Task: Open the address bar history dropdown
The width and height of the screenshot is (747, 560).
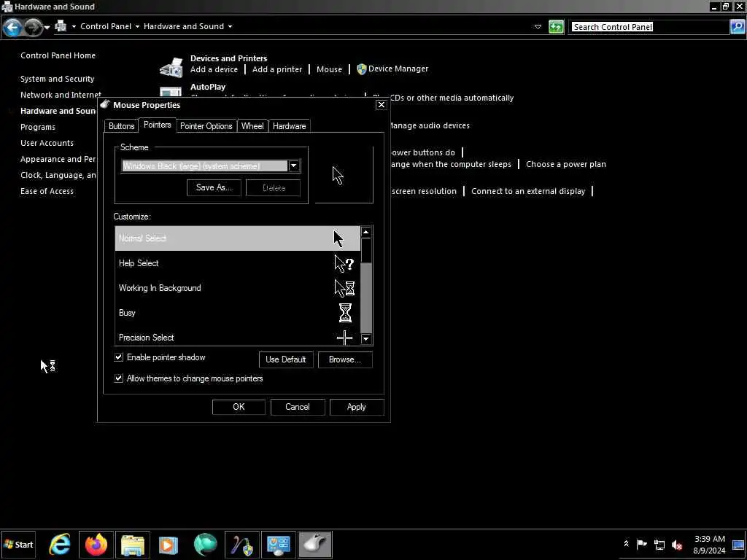Action: (x=538, y=27)
